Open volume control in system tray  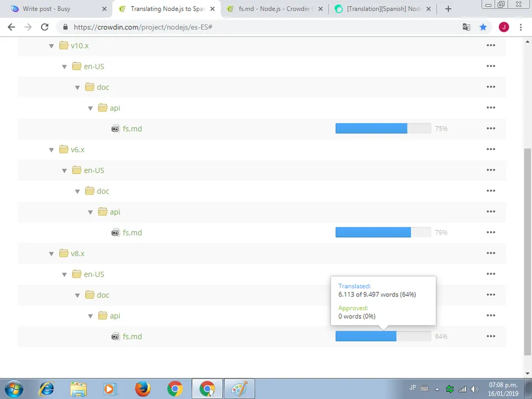click(x=475, y=389)
